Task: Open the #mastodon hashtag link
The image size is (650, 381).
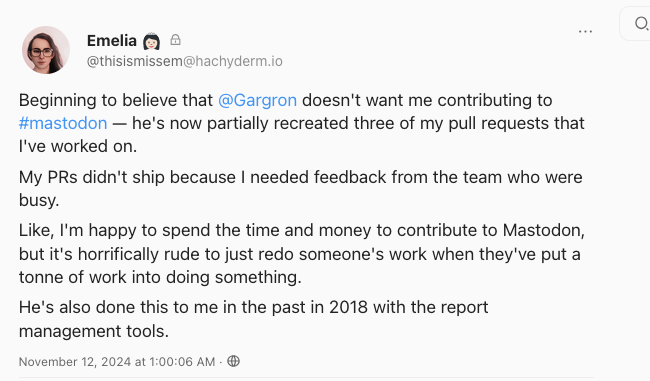Action: click(x=63, y=124)
